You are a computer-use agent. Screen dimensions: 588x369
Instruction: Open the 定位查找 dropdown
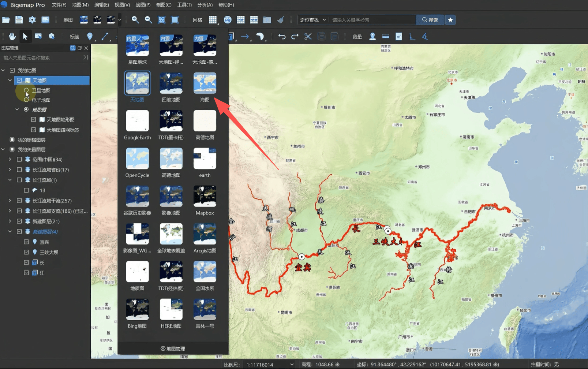[x=313, y=20]
